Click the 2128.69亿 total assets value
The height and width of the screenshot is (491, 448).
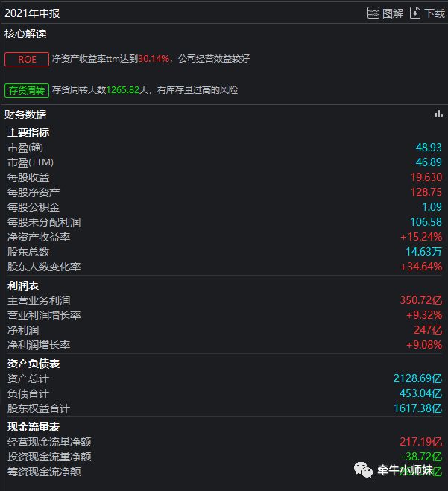coord(417,378)
